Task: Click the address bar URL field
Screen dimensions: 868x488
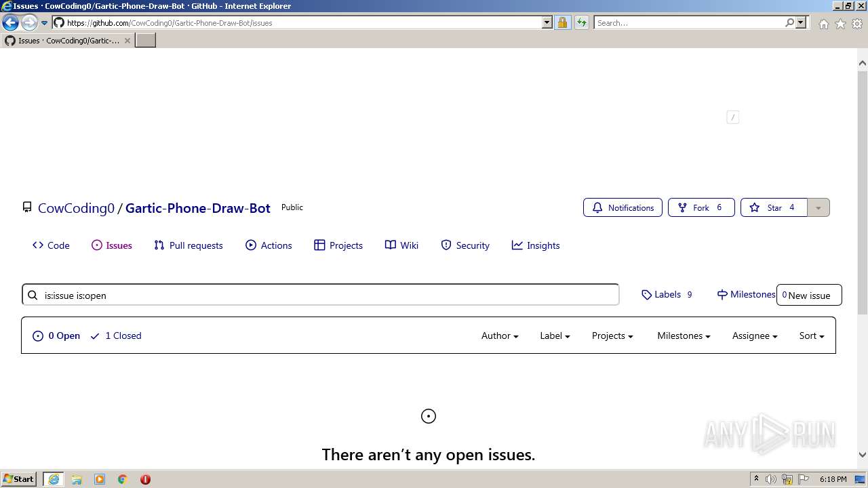Action: 303,22
